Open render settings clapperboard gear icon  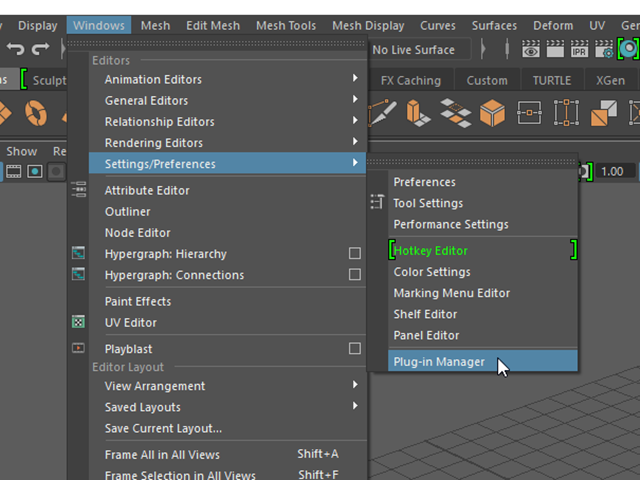click(x=604, y=49)
